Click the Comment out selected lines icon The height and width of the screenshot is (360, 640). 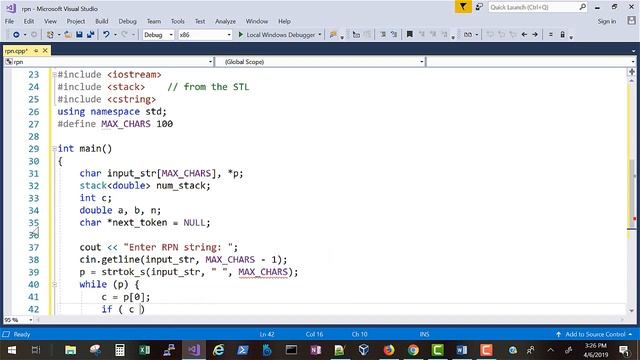pos(382,35)
